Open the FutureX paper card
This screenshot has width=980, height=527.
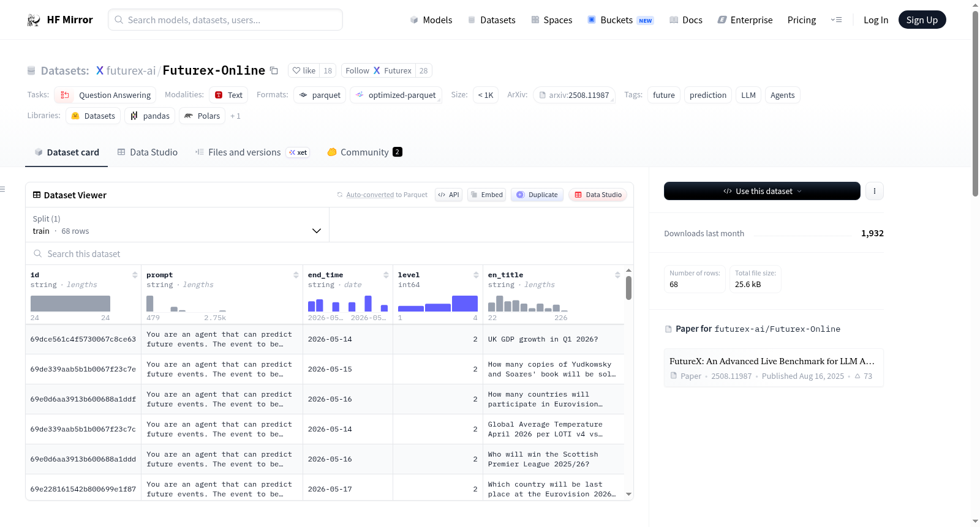[x=774, y=368]
